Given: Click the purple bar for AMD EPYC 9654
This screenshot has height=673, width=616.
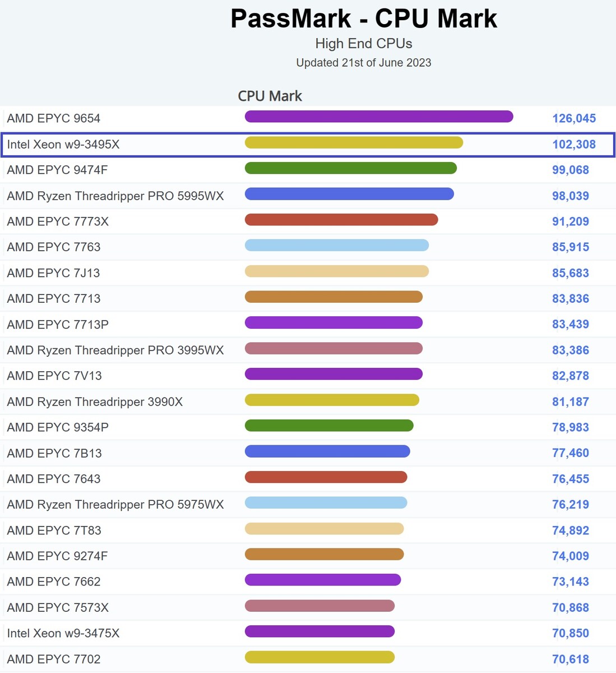Looking at the screenshot, I should click(379, 116).
